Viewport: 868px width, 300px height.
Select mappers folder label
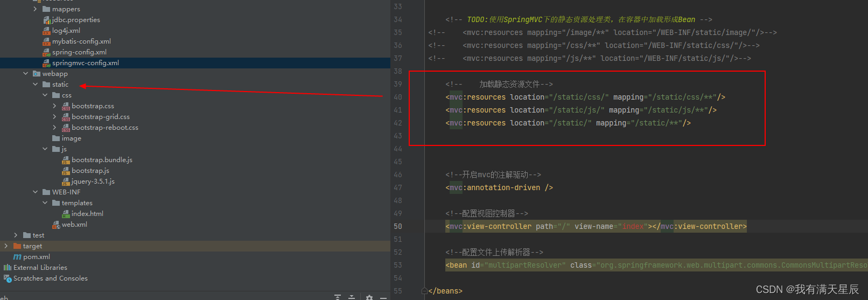(x=66, y=9)
